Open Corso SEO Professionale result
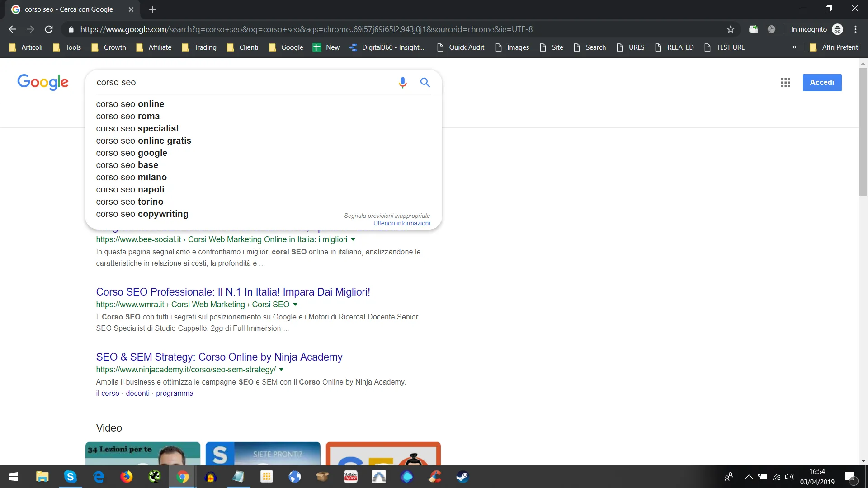Viewport: 868px width, 488px height. click(233, 292)
